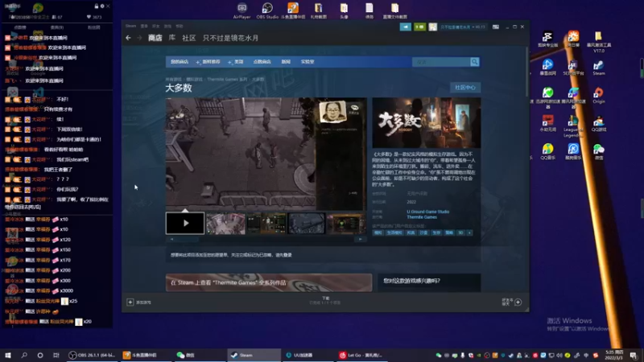Select the fourth screenshot thumbnail
Screen dimensions: 644x362
click(306, 224)
